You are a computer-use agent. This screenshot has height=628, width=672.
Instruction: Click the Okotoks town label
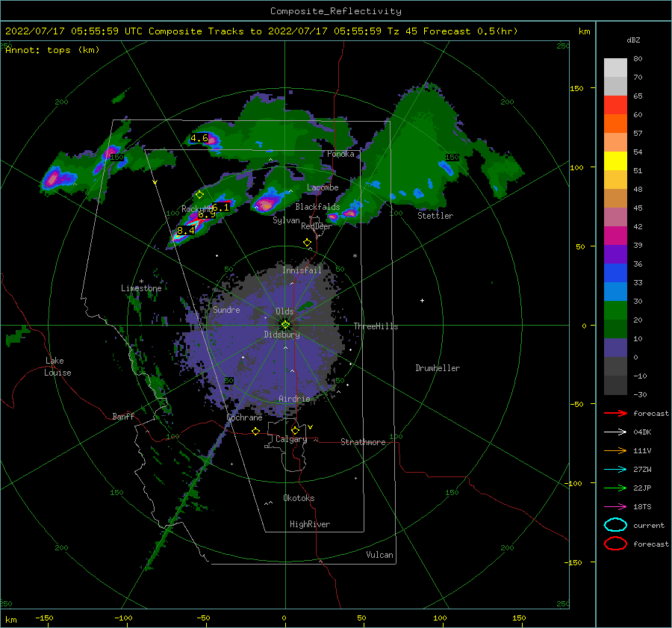[x=299, y=498]
